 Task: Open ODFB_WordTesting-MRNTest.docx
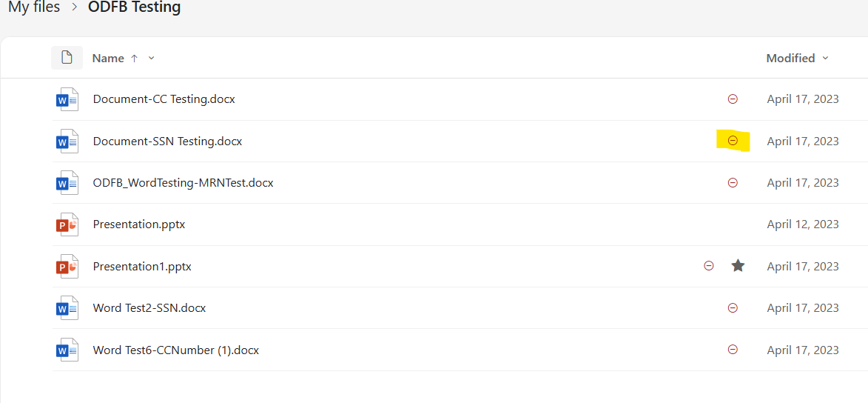[183, 183]
